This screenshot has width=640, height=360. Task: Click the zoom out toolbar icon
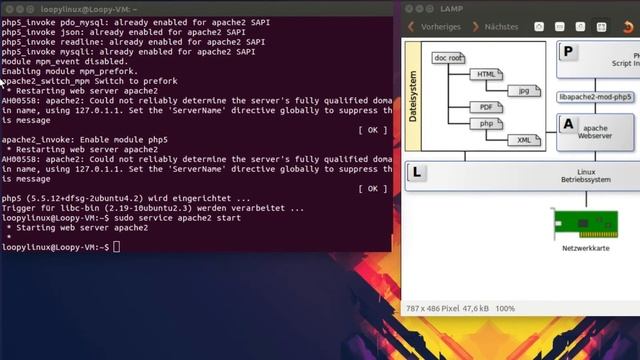560,27
